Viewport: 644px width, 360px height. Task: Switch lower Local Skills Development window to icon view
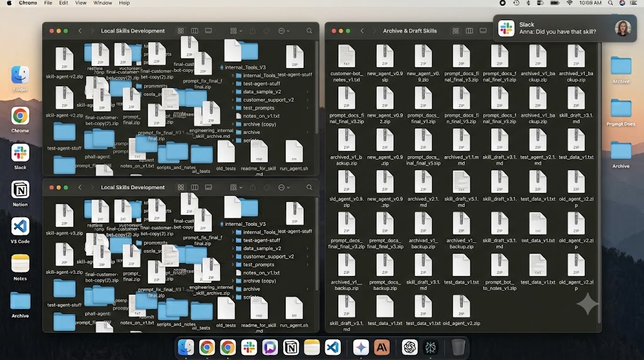click(x=180, y=188)
